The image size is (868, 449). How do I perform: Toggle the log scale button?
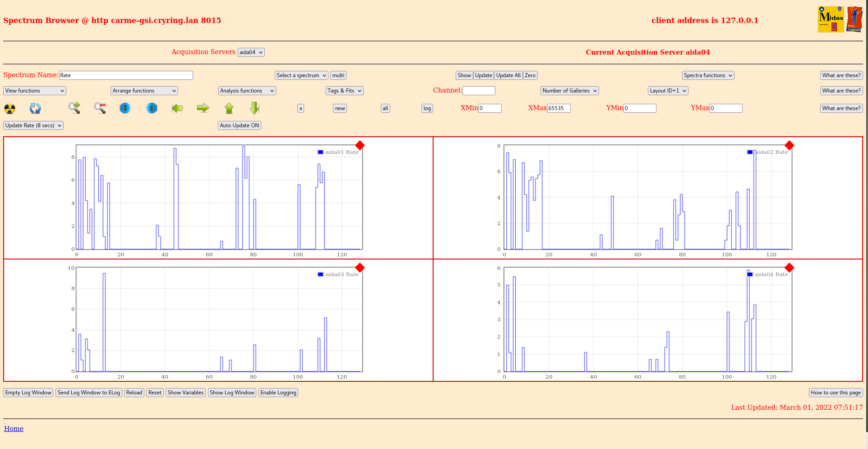click(427, 108)
